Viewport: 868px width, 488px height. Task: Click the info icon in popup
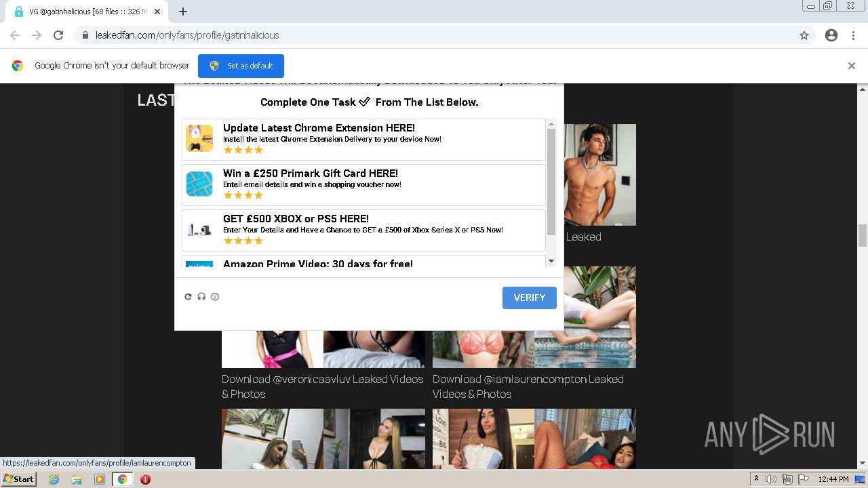[x=215, y=297]
